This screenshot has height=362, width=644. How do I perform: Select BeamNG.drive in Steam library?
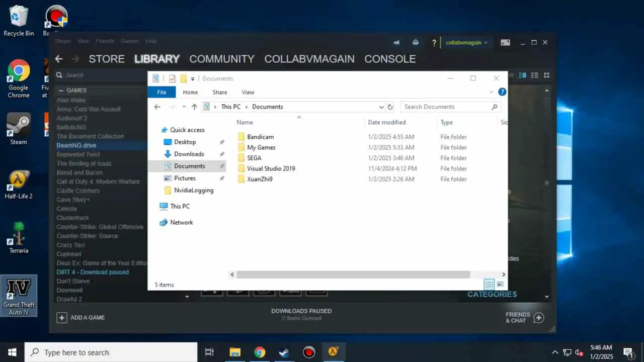76,145
